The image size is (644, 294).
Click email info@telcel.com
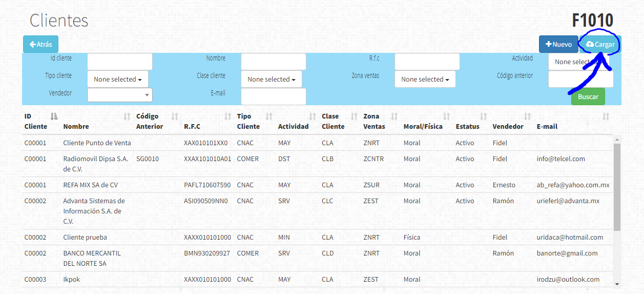pyautogui.click(x=561, y=159)
